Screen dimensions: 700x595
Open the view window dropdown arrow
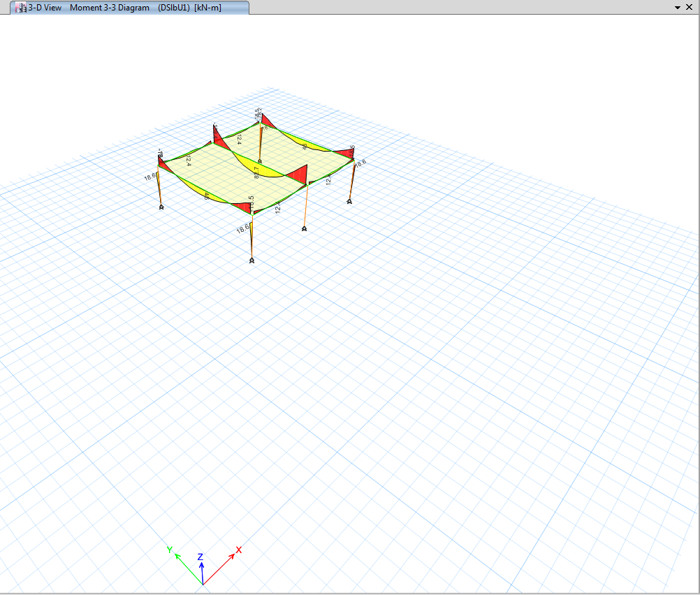[677, 8]
